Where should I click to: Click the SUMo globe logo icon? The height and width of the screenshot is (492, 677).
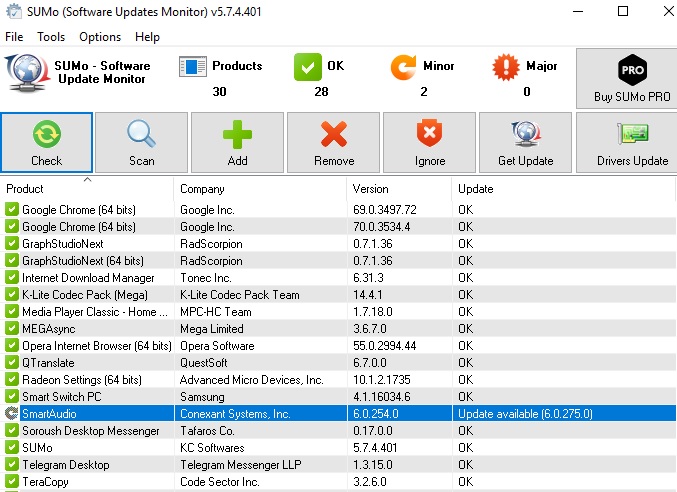(x=27, y=73)
